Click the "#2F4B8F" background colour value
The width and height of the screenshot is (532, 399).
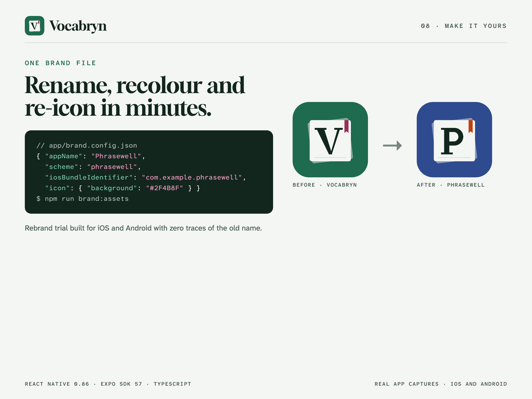point(164,188)
